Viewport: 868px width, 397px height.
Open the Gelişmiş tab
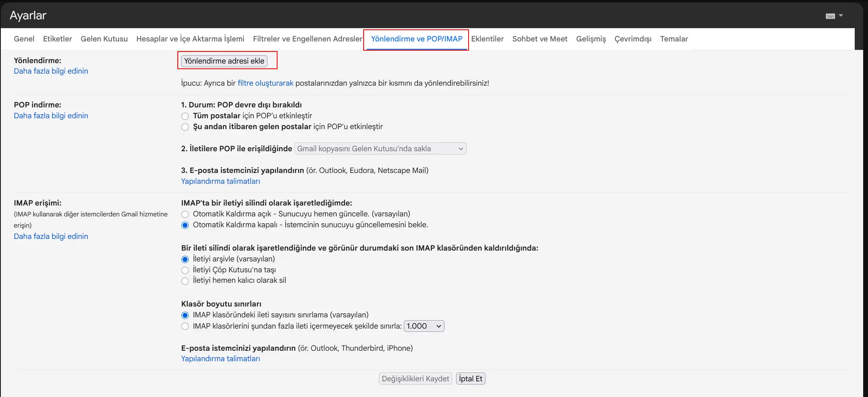tap(591, 39)
